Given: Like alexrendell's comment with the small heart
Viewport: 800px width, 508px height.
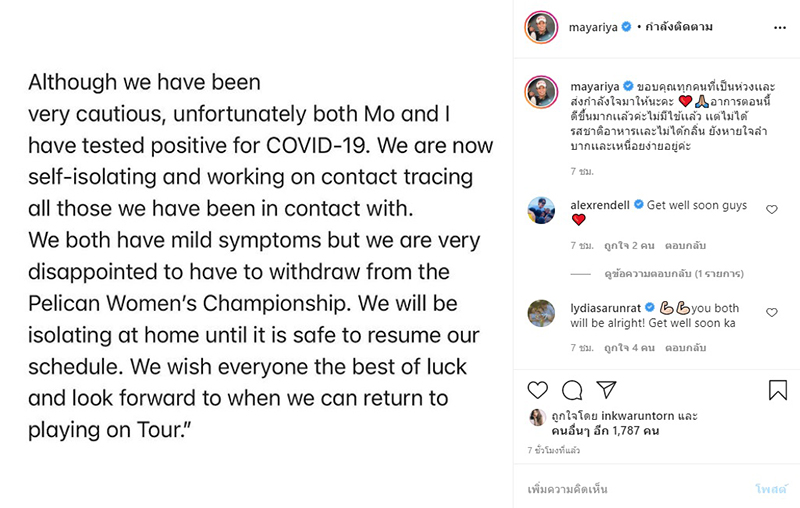Looking at the screenshot, I should [x=771, y=209].
